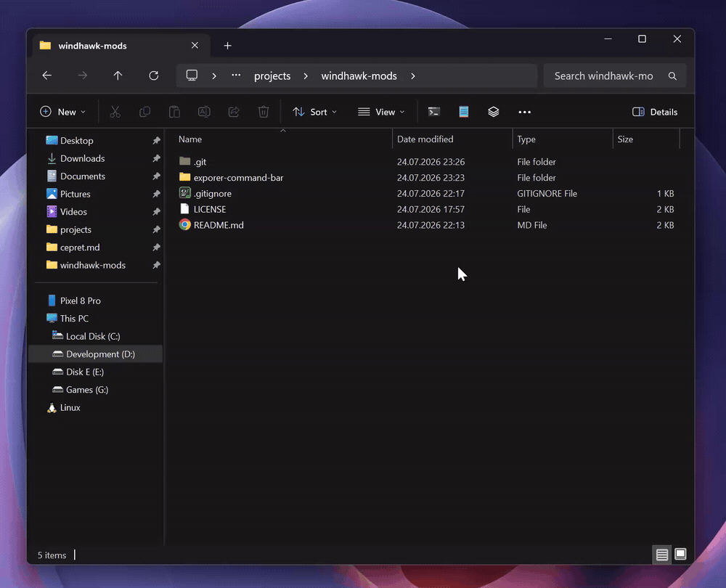The height and width of the screenshot is (588, 726).
Task: Open chevron after windhawk-mods in breadcrumb
Action: [x=413, y=76]
